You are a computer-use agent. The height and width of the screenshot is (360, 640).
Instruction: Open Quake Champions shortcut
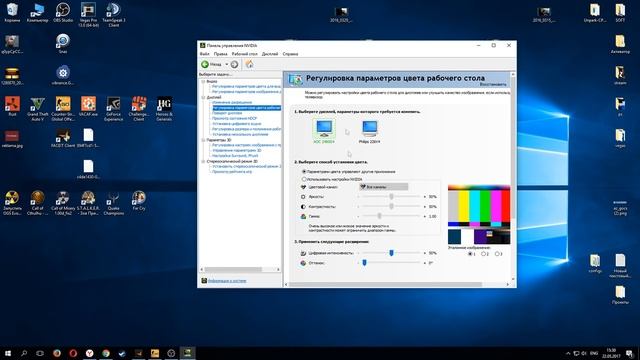click(113, 203)
